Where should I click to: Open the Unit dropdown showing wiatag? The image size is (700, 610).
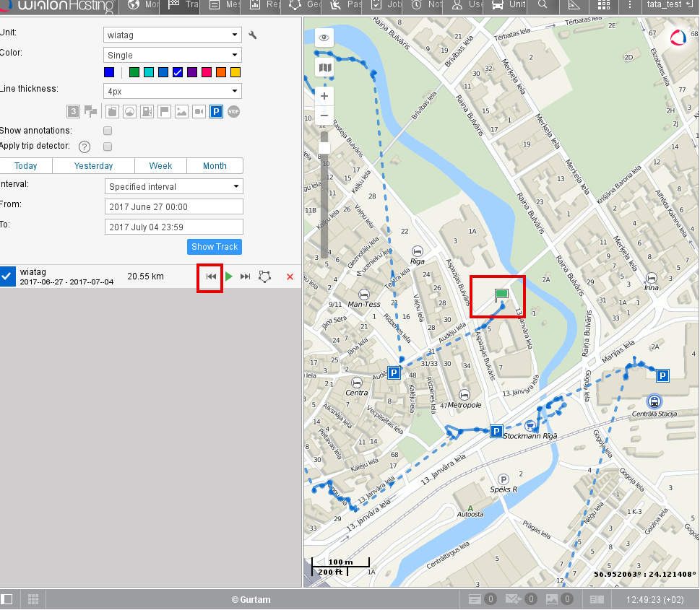click(173, 35)
